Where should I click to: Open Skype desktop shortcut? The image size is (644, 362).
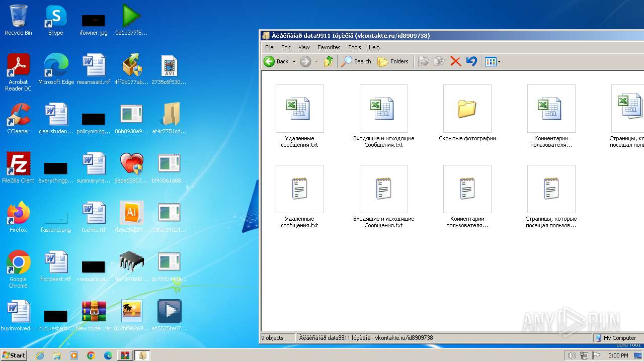56,20
